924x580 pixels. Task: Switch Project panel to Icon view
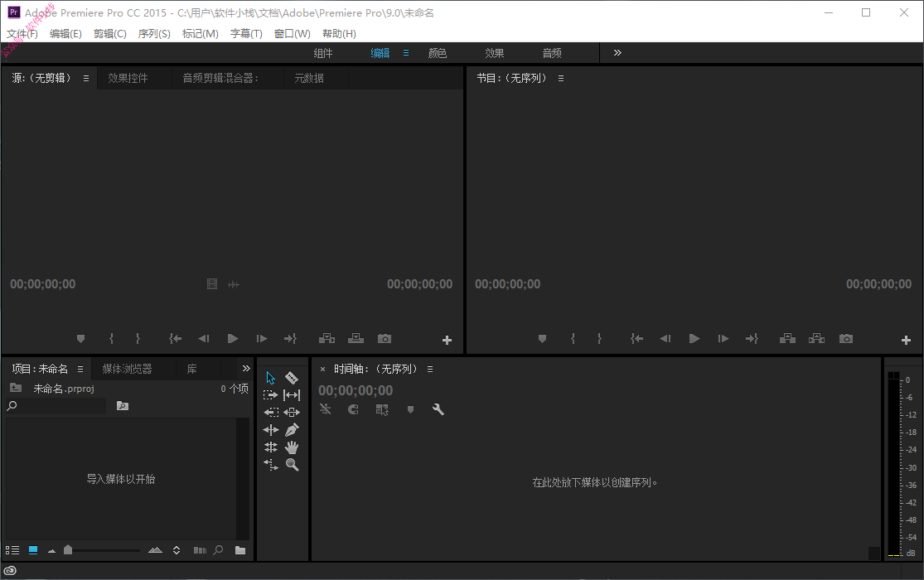point(33,550)
